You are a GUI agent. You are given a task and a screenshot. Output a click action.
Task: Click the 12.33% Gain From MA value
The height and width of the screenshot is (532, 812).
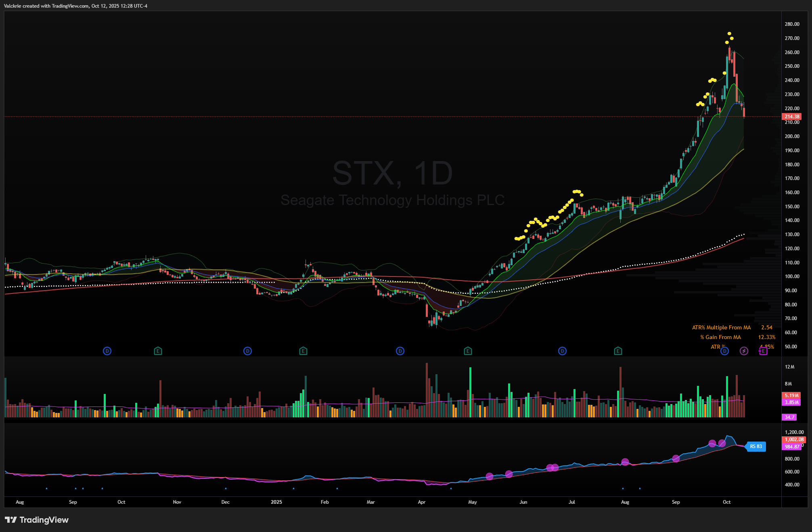[x=766, y=337]
